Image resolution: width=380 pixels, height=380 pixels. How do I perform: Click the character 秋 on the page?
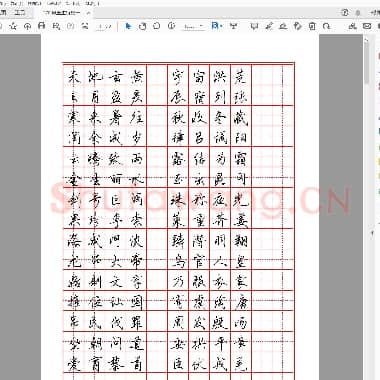(178, 118)
